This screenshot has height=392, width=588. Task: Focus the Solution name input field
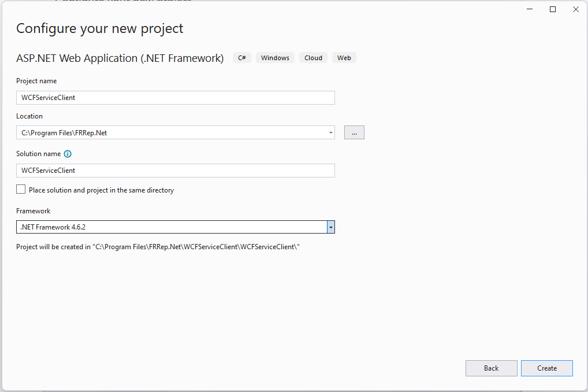(x=176, y=171)
